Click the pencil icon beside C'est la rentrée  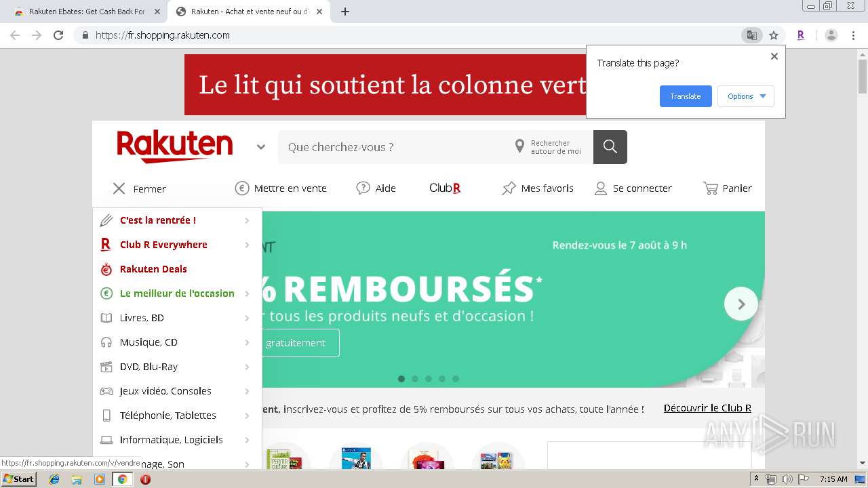pyautogui.click(x=106, y=220)
